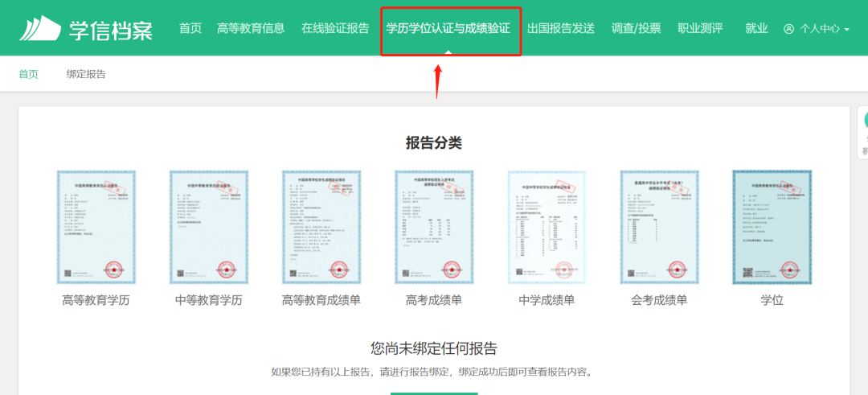
Task: Open the 首页 navigation menu item
Action: coord(190,28)
